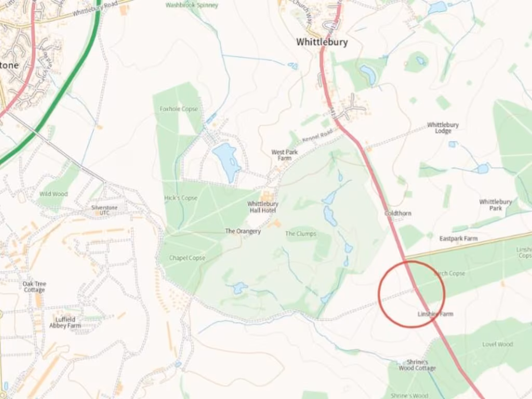Image resolution: width=532 pixels, height=399 pixels.
Task: Click the West Park Farm label
Action: pos(284,155)
